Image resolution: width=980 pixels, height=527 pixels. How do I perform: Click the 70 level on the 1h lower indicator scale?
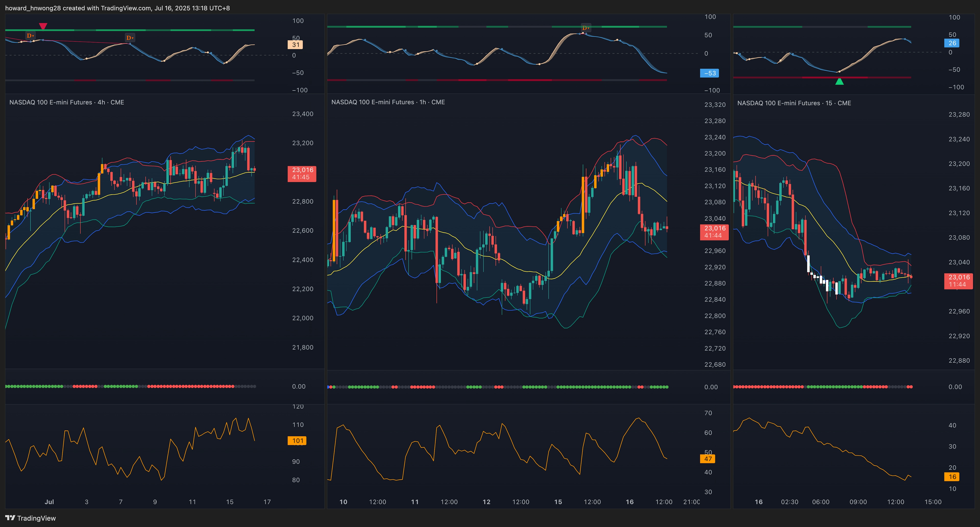pyautogui.click(x=708, y=413)
